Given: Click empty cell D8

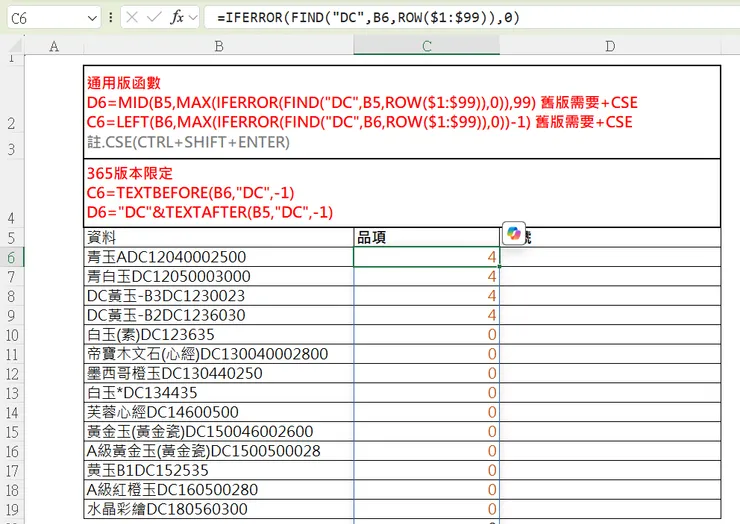Looking at the screenshot, I should coord(610,296).
